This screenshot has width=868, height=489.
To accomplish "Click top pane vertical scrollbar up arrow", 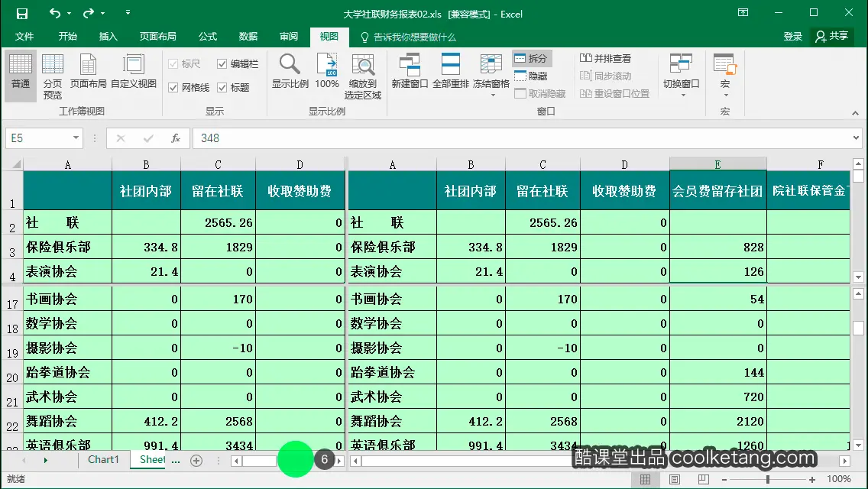I will click(858, 164).
